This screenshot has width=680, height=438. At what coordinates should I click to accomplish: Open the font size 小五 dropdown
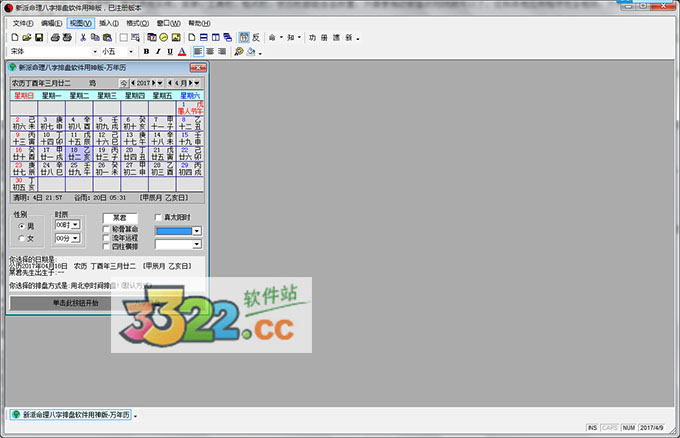131,52
